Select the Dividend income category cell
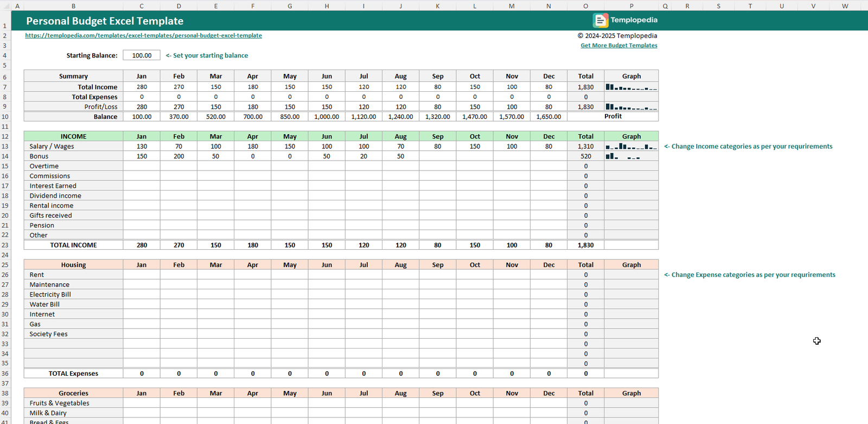Image resolution: width=868 pixels, height=424 pixels. 73,196
